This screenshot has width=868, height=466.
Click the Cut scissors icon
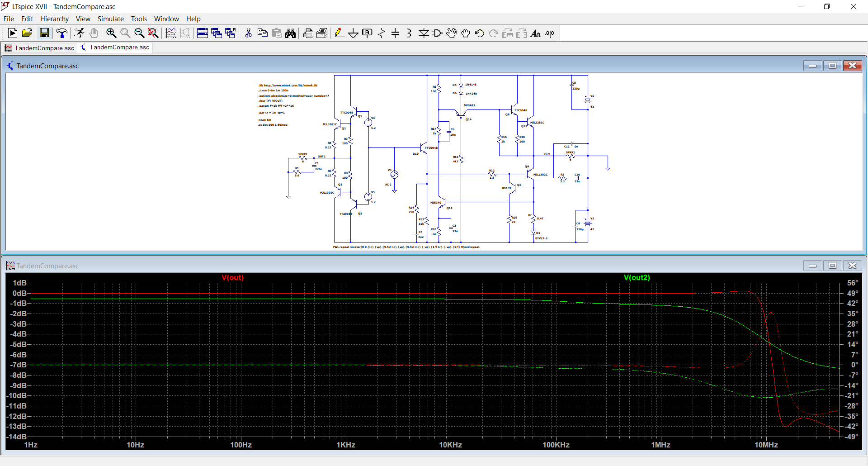tap(248, 33)
